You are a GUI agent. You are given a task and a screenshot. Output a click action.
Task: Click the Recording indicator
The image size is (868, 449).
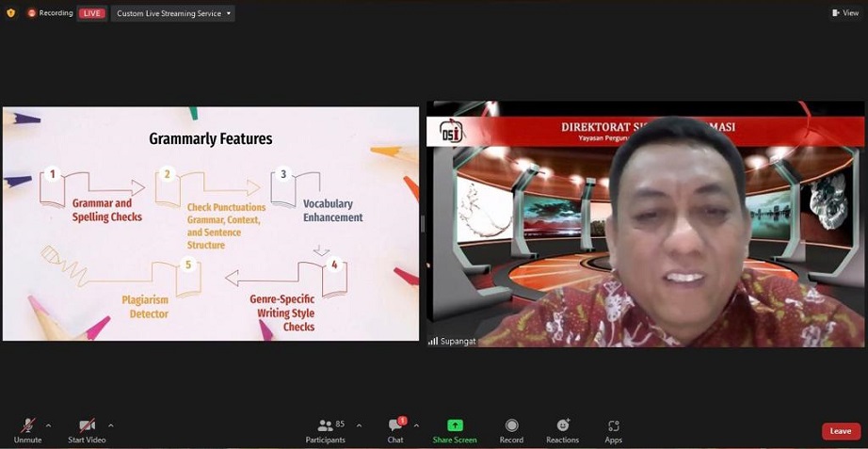[50, 13]
